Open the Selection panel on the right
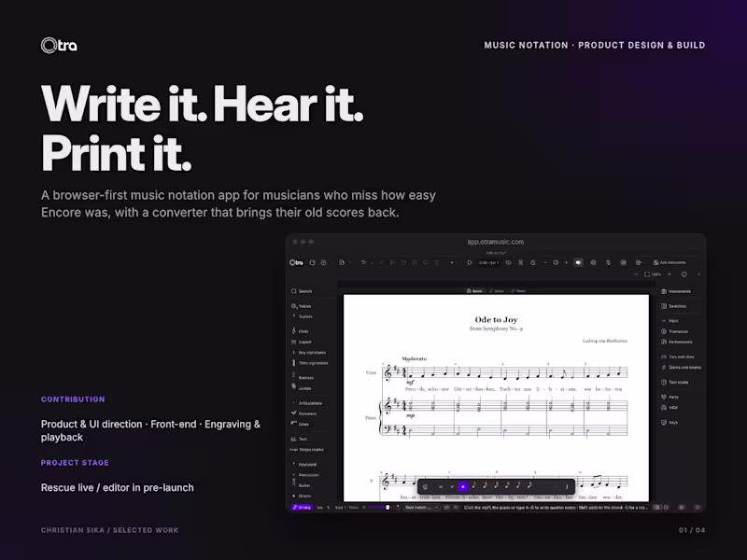Screen dimensions: 747x560 674,306
